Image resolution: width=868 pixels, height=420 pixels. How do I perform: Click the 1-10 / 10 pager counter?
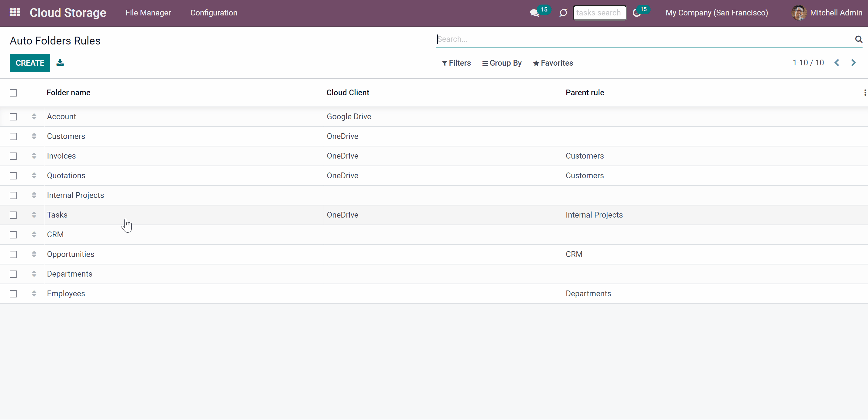pos(808,63)
